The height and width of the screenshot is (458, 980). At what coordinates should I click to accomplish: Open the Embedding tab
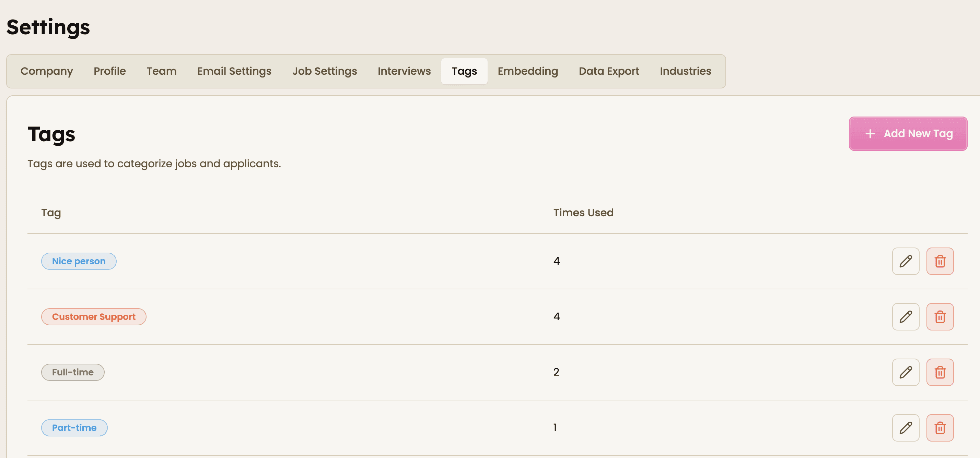528,71
